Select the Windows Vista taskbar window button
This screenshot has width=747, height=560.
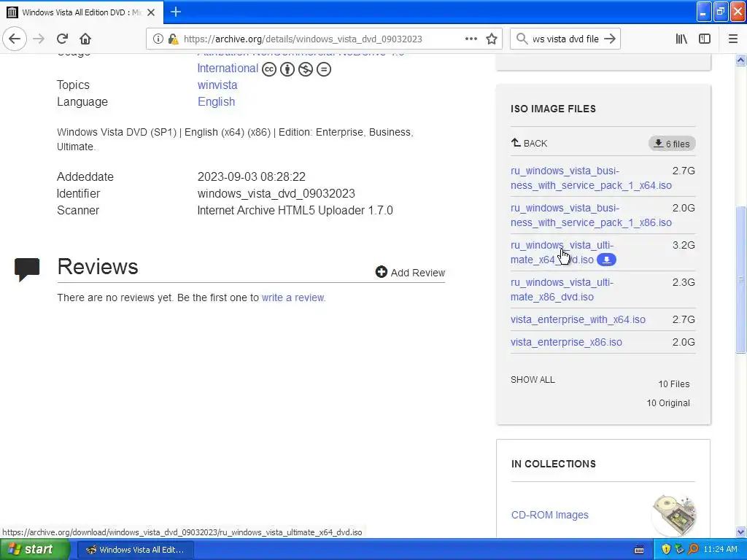135,550
